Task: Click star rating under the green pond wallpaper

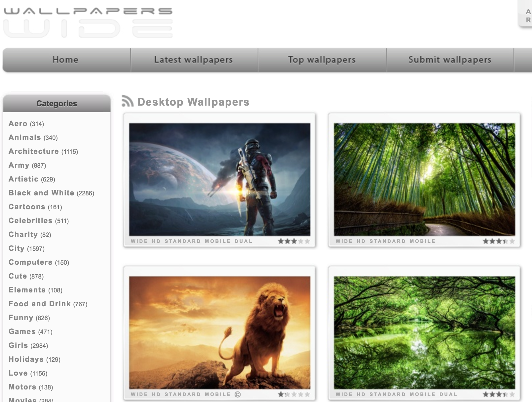Action: pos(498,394)
